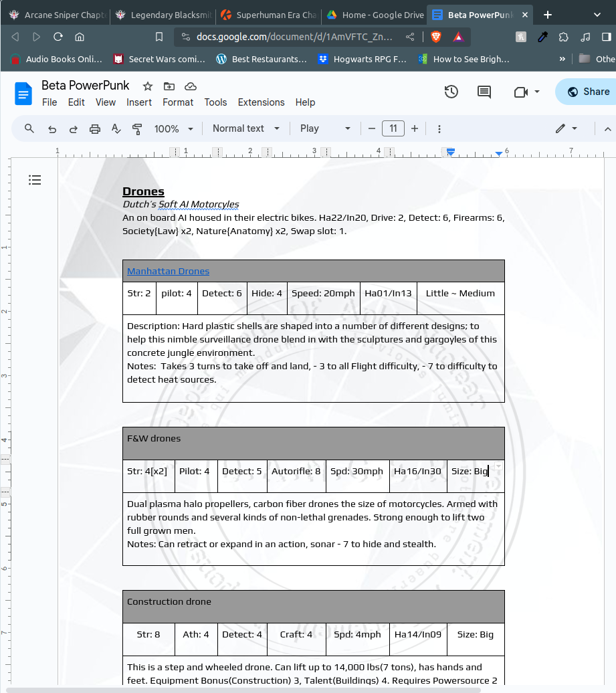
Task: Show the document outline
Action: [x=35, y=180]
